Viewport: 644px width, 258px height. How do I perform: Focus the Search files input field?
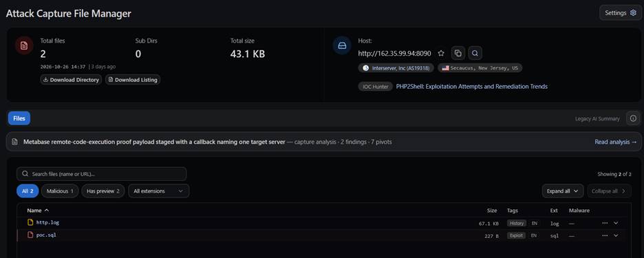tap(101, 174)
